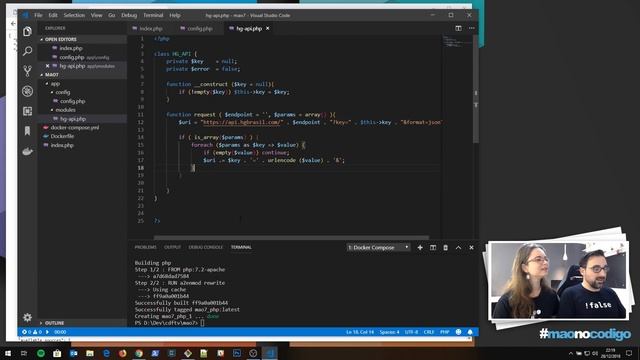Open the Selection menu
This screenshot has height=360, width=640.
74,15
